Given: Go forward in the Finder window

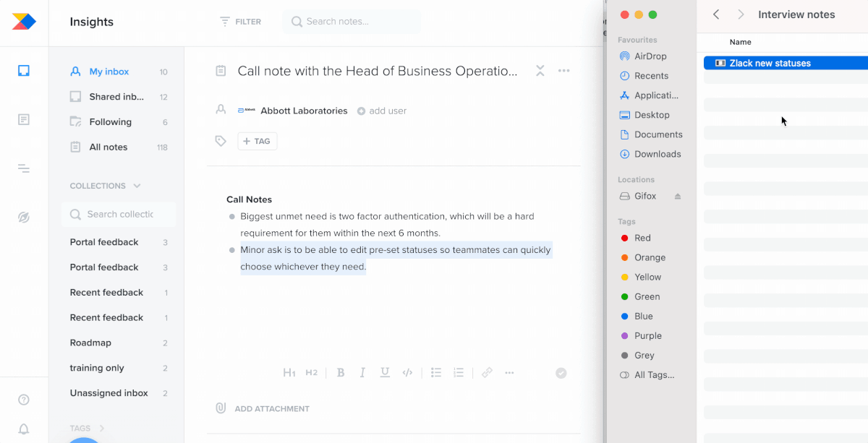Looking at the screenshot, I should pyautogui.click(x=741, y=14).
